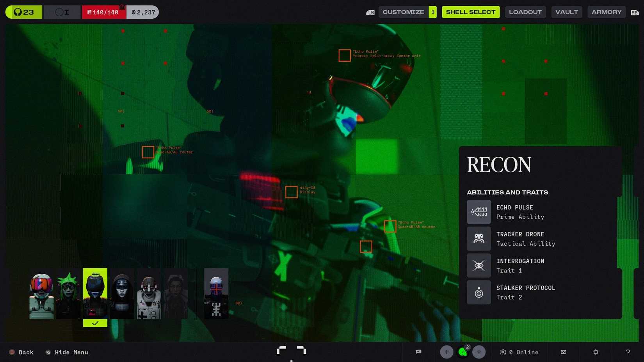Click the question mark help icon
Image resolution: width=644 pixels, height=362 pixels.
tap(628, 352)
